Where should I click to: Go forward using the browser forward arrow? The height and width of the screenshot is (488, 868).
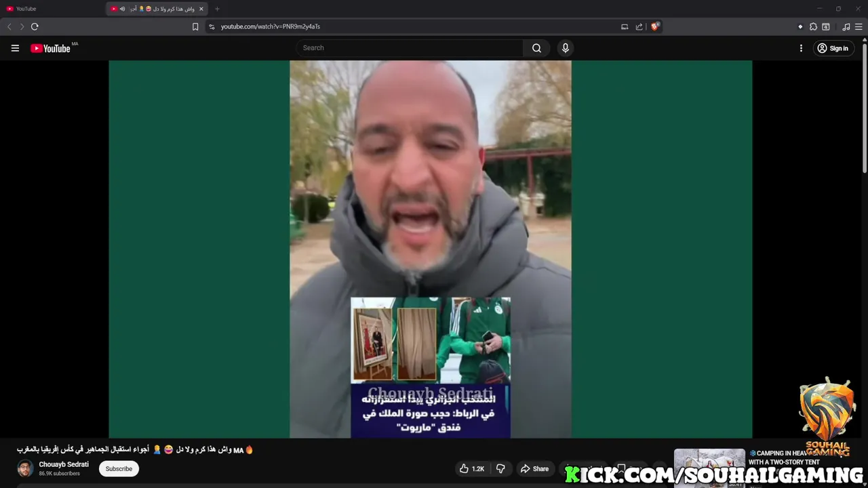(x=22, y=26)
